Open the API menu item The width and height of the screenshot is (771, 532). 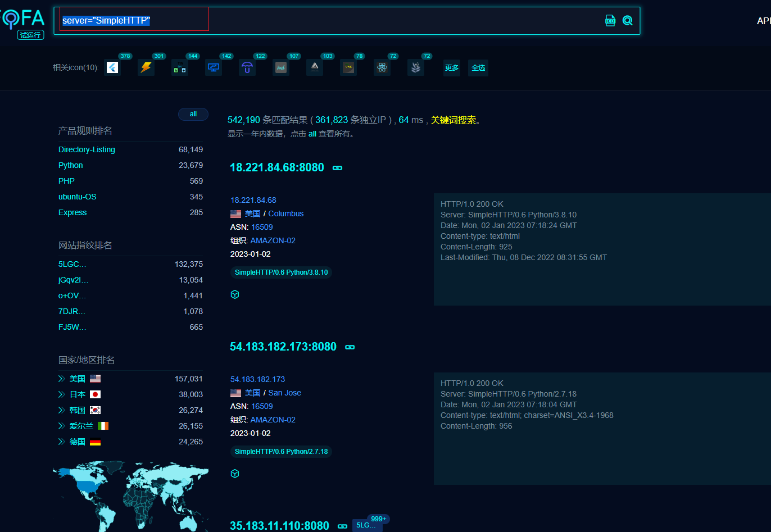(x=764, y=21)
